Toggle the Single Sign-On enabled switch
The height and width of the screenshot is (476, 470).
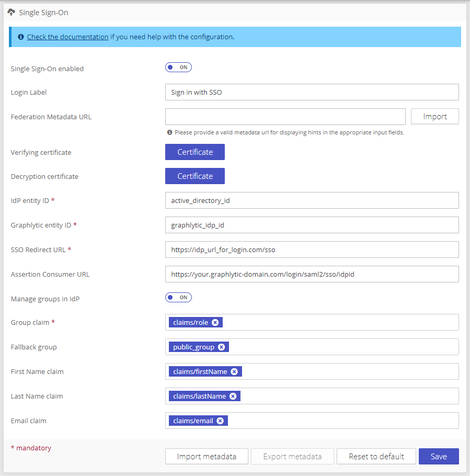[x=178, y=67]
